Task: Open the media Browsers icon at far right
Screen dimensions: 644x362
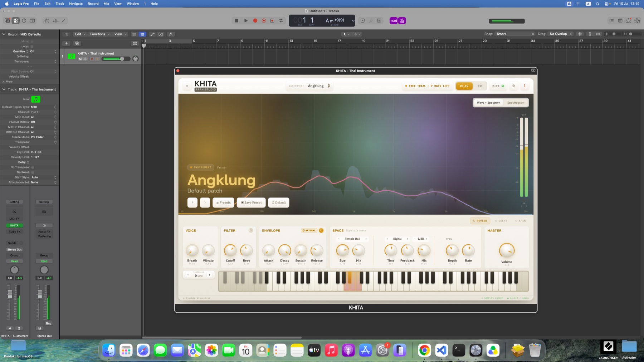Action: point(637,21)
